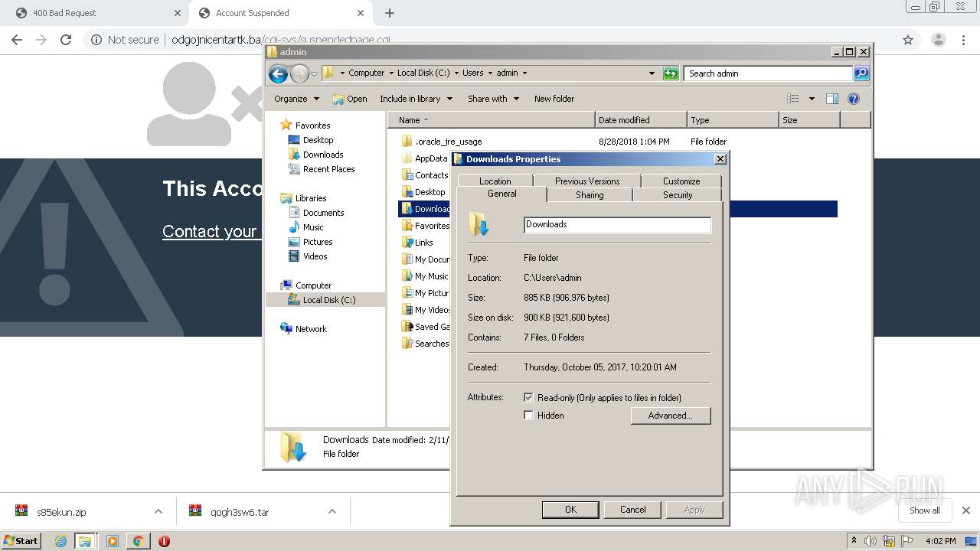Open address bar history dropdown arrow

[652, 73]
